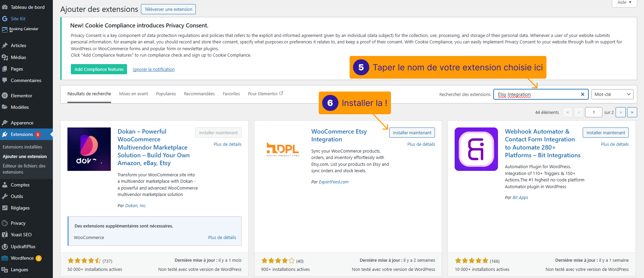Viewport: 644px width, 278px height.
Task: Switch to Populaires tab
Action: click(x=166, y=94)
